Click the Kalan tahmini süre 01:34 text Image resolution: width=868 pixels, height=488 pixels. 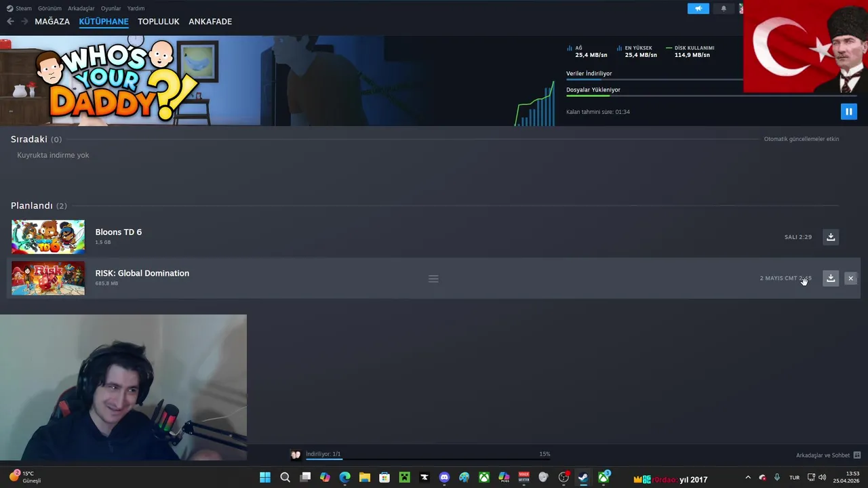598,112
